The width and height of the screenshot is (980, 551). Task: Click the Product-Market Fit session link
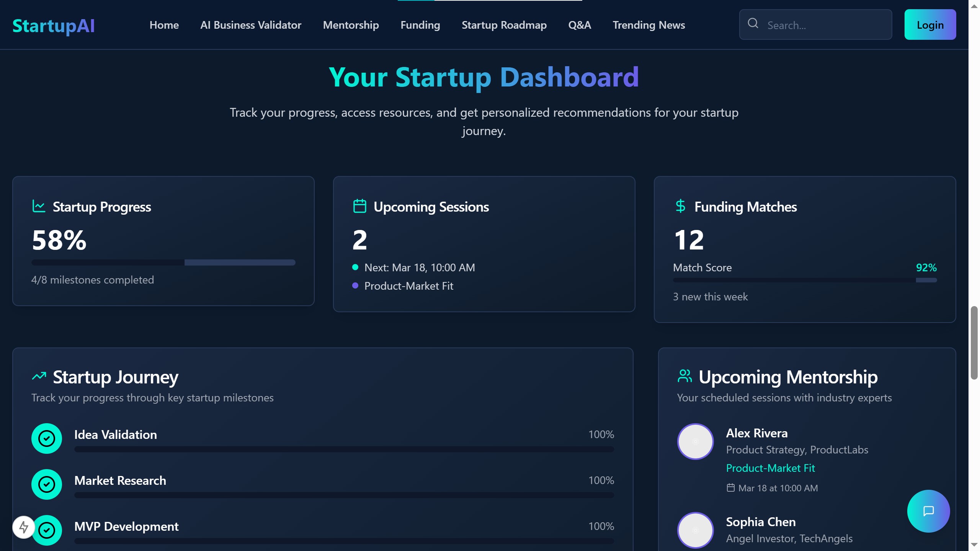(770, 468)
